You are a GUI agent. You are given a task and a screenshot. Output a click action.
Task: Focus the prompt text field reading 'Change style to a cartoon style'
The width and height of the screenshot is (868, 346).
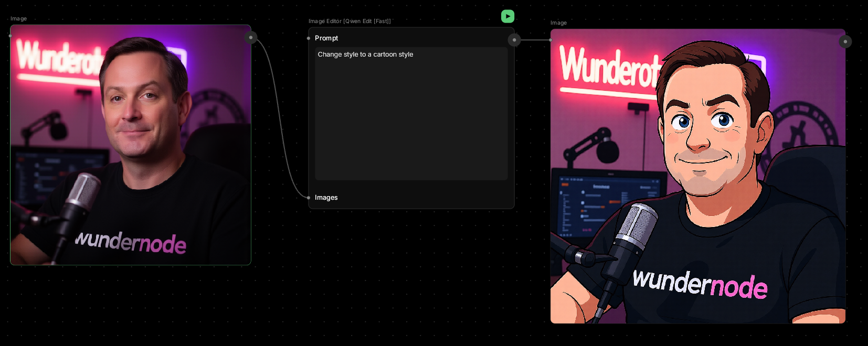click(x=411, y=114)
